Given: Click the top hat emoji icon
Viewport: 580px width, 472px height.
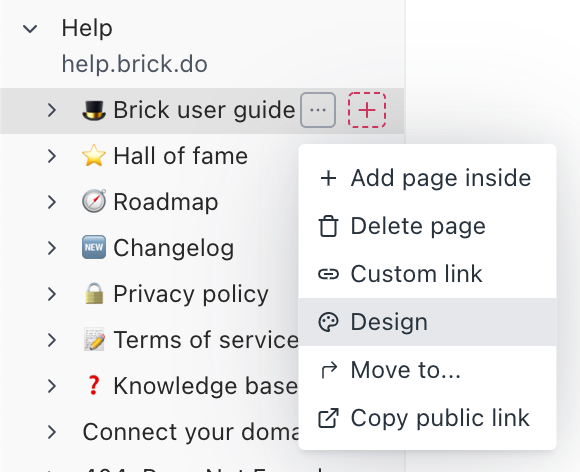Looking at the screenshot, I should coord(94,110).
